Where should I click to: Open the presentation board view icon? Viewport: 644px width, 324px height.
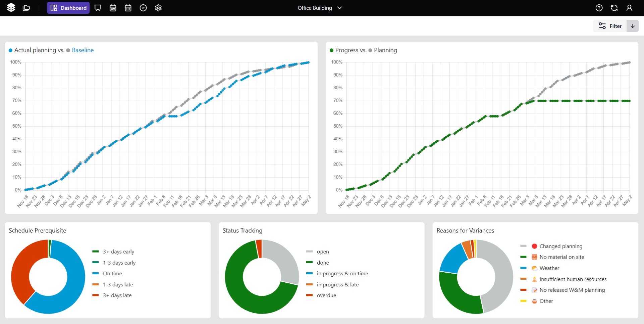click(x=98, y=8)
